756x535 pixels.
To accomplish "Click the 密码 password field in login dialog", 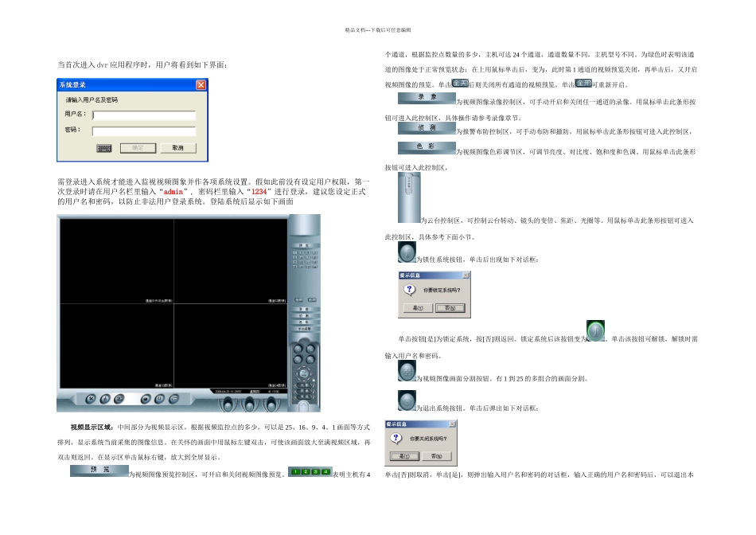I will [144, 131].
